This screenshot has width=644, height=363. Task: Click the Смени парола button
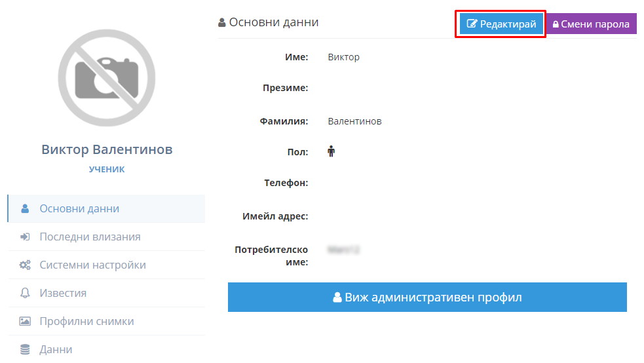[591, 24]
